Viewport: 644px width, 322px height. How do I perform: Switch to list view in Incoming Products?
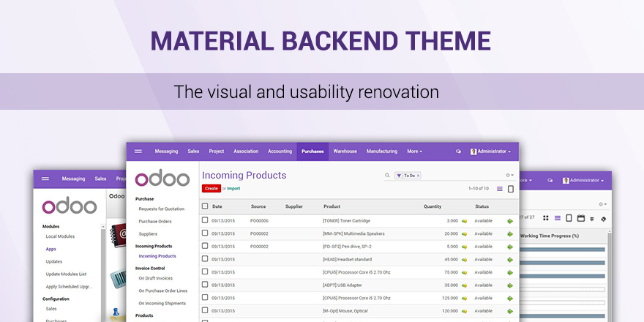500,189
